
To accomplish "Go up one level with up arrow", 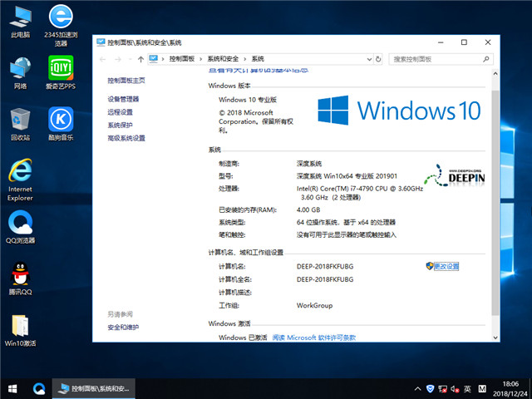I will [140, 59].
